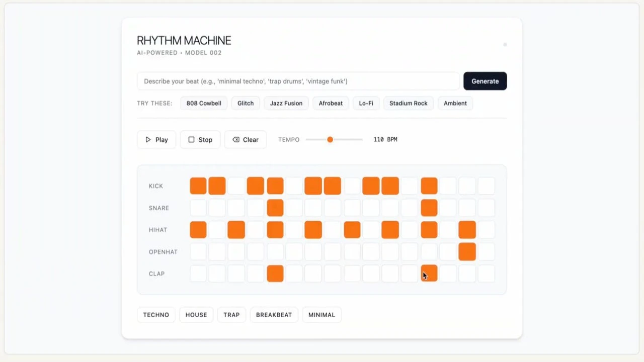
Task: Choose the MINIMAL preset
Action: pyautogui.click(x=321, y=315)
